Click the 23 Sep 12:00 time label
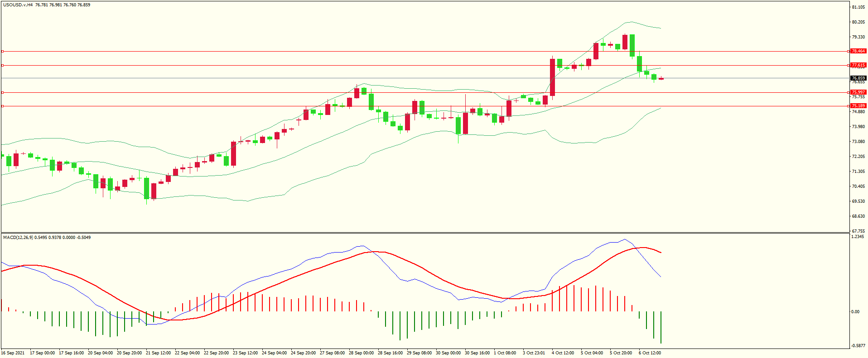Screen dimensions: 868x358 pos(245,353)
